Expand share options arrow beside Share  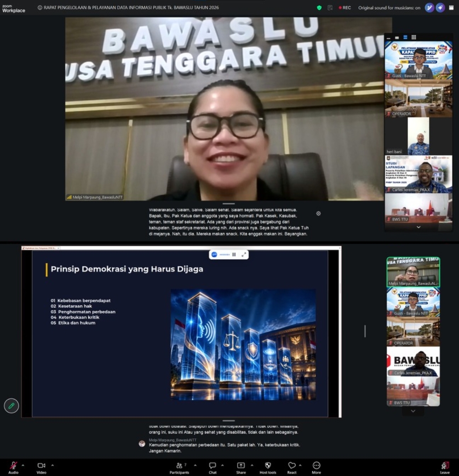pyautogui.click(x=252, y=465)
